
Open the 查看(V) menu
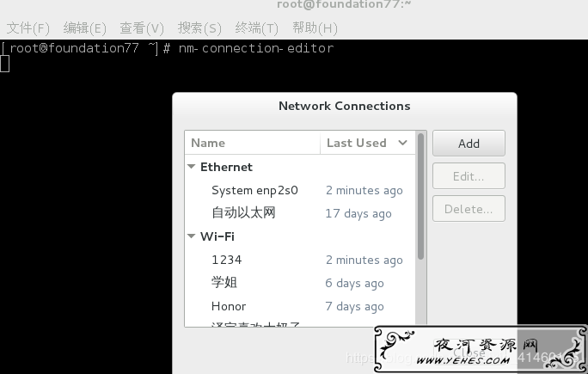coord(142,28)
